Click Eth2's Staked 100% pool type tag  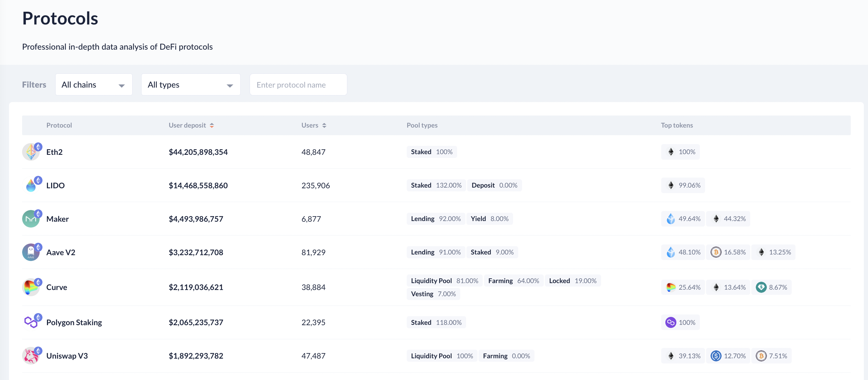432,152
